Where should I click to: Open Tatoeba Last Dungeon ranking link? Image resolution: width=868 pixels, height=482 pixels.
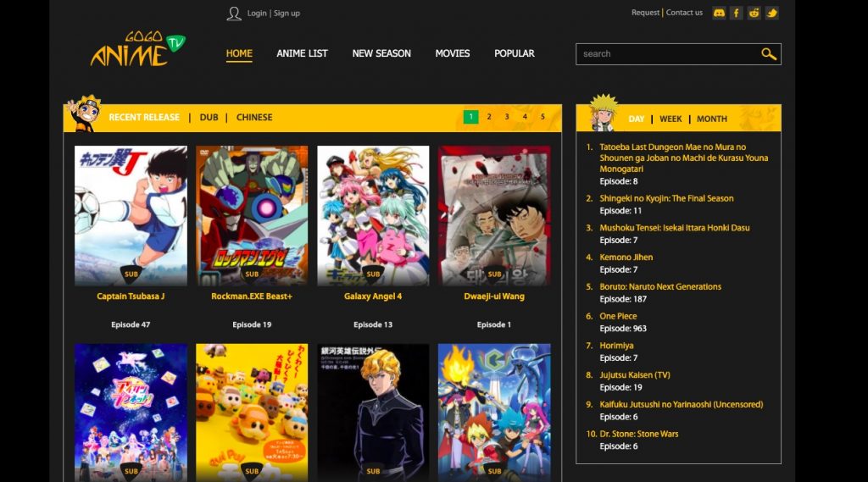click(x=684, y=158)
